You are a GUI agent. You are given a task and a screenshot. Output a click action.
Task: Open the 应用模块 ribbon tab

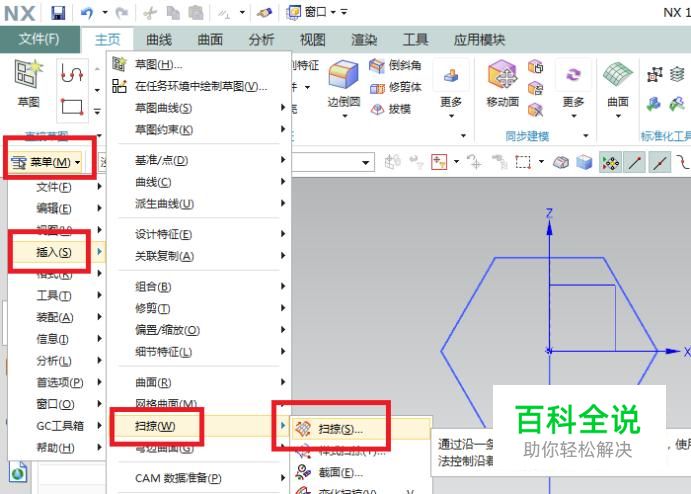pyautogui.click(x=479, y=40)
